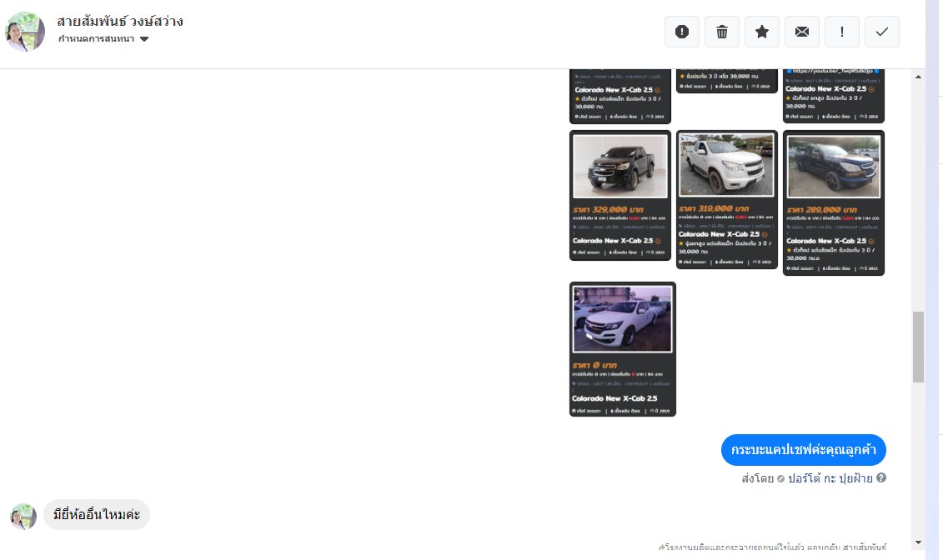Click small avatar next to customer message

tap(23, 517)
